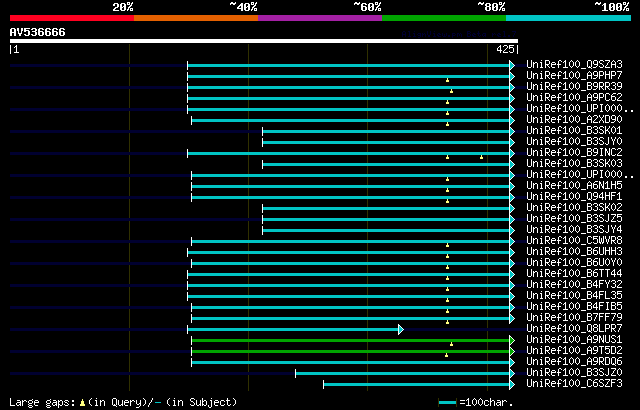The image size is (640, 410).
Task: Click the AV536666 query name
Action: tap(38, 32)
